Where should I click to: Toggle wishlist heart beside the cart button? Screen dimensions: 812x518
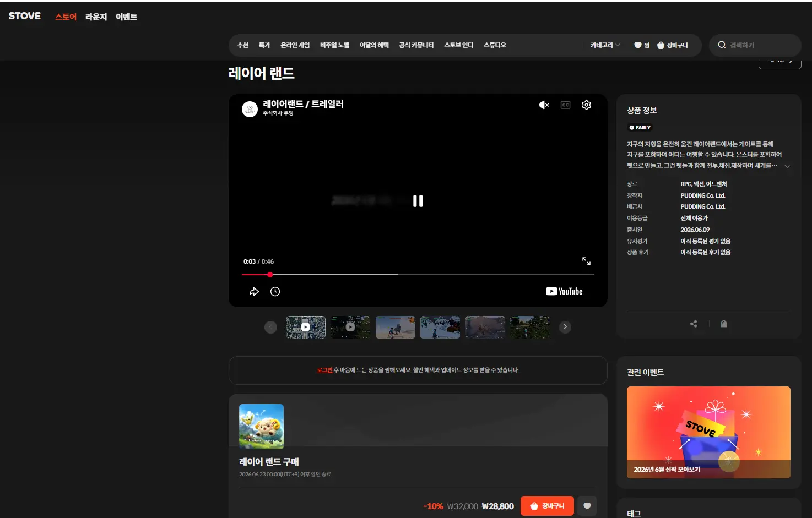(x=587, y=506)
